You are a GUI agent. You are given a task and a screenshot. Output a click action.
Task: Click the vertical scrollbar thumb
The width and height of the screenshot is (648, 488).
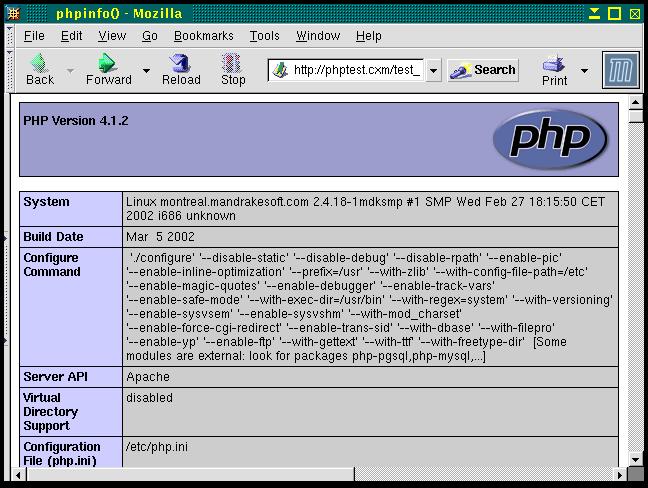coord(635,115)
